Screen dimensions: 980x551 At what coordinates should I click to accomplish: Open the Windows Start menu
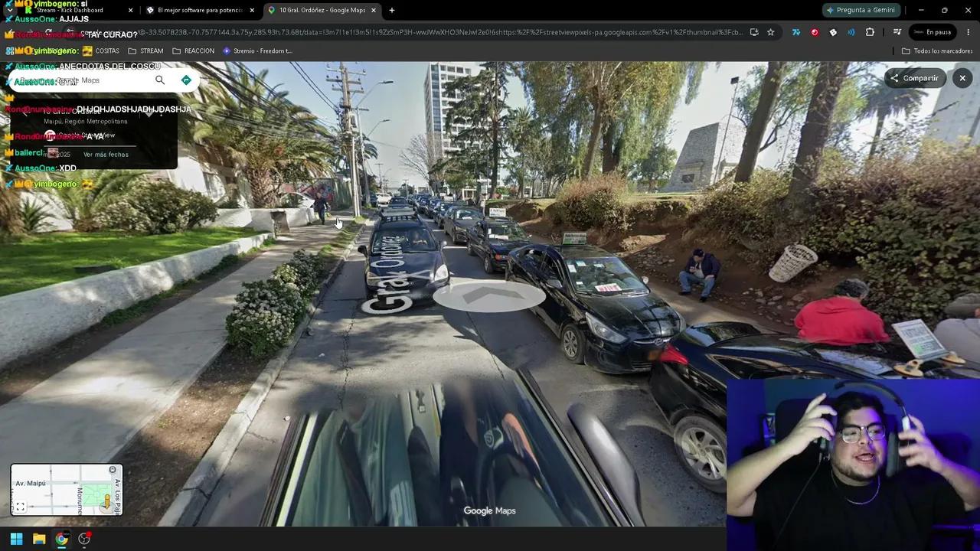pyautogui.click(x=16, y=539)
